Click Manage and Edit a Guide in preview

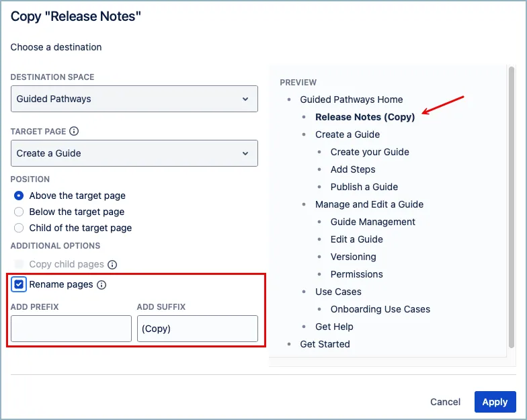(369, 204)
